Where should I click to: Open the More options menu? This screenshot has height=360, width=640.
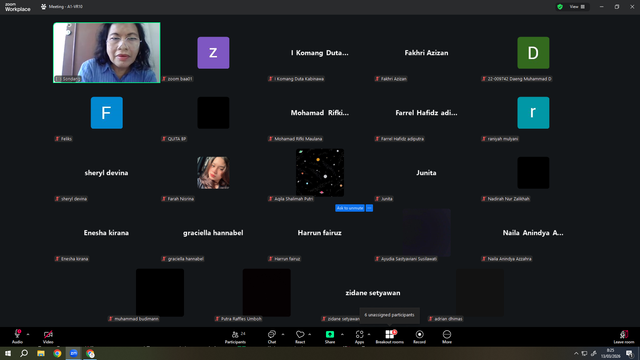click(x=447, y=337)
